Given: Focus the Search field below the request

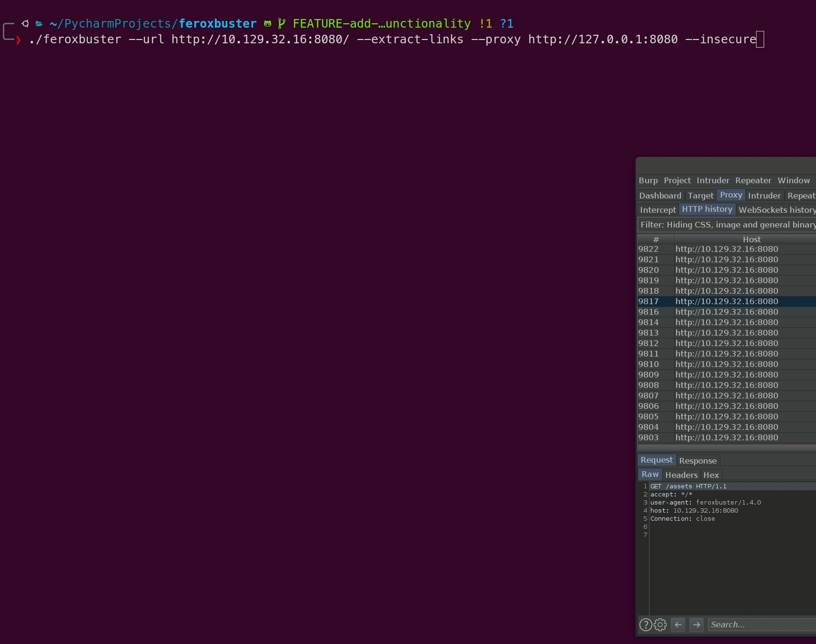Looking at the screenshot, I should (x=762, y=624).
